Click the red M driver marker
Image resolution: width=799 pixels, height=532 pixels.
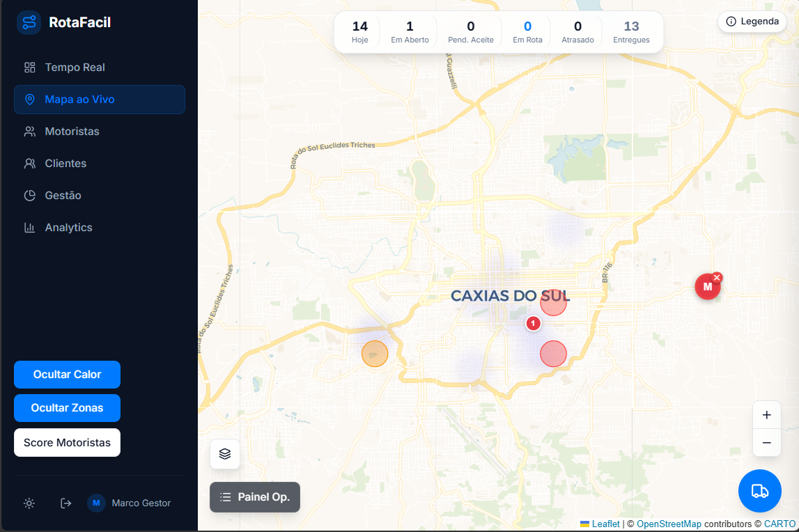coord(706,287)
